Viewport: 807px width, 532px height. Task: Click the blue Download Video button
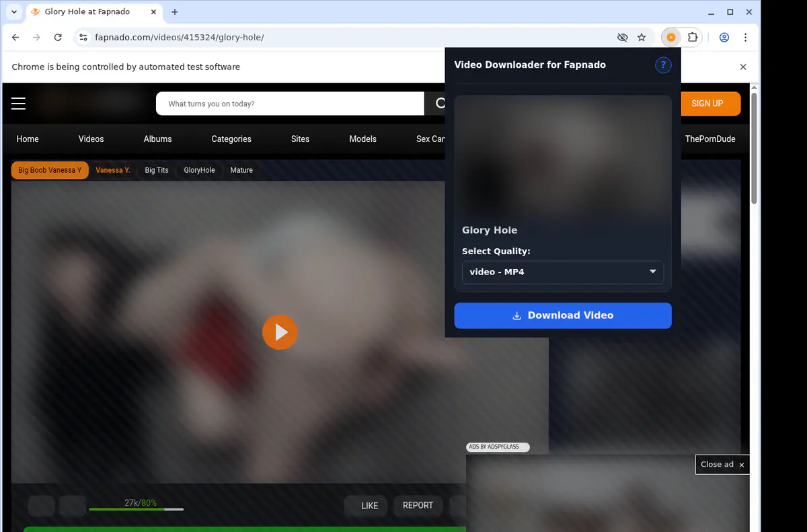[563, 315]
